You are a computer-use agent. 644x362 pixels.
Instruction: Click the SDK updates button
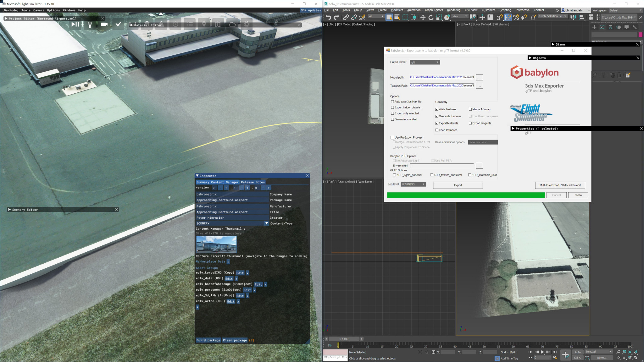click(x=311, y=10)
